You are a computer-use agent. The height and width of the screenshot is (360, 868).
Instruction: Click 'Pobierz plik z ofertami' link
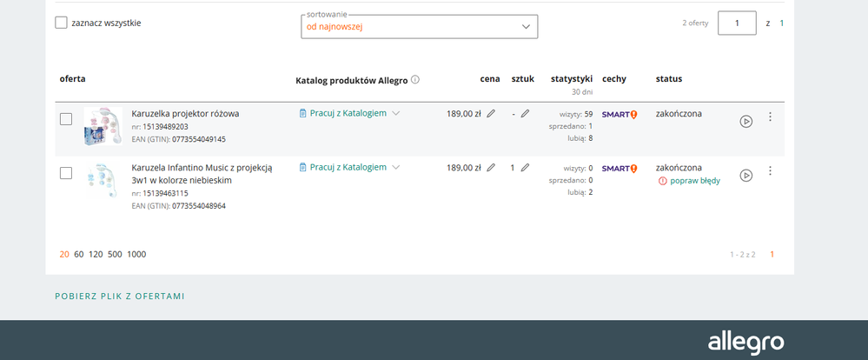point(120,297)
